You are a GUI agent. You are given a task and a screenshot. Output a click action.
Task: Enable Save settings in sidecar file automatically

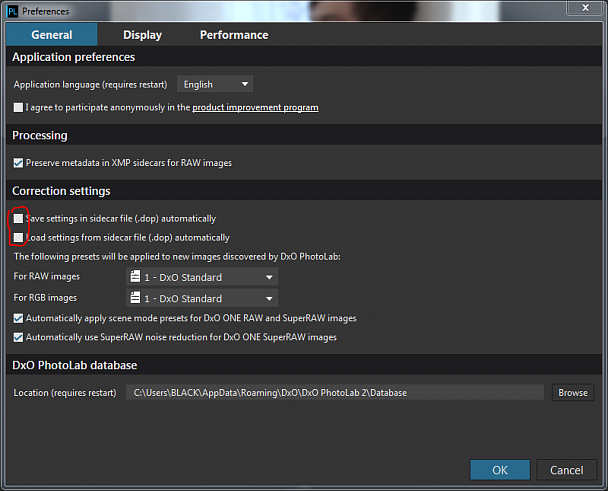(x=18, y=218)
